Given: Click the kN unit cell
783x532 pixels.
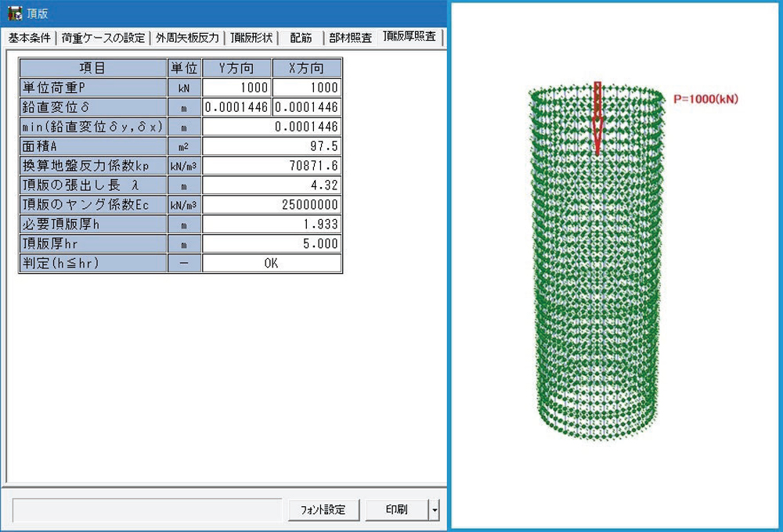Looking at the screenshot, I should 184,88.
